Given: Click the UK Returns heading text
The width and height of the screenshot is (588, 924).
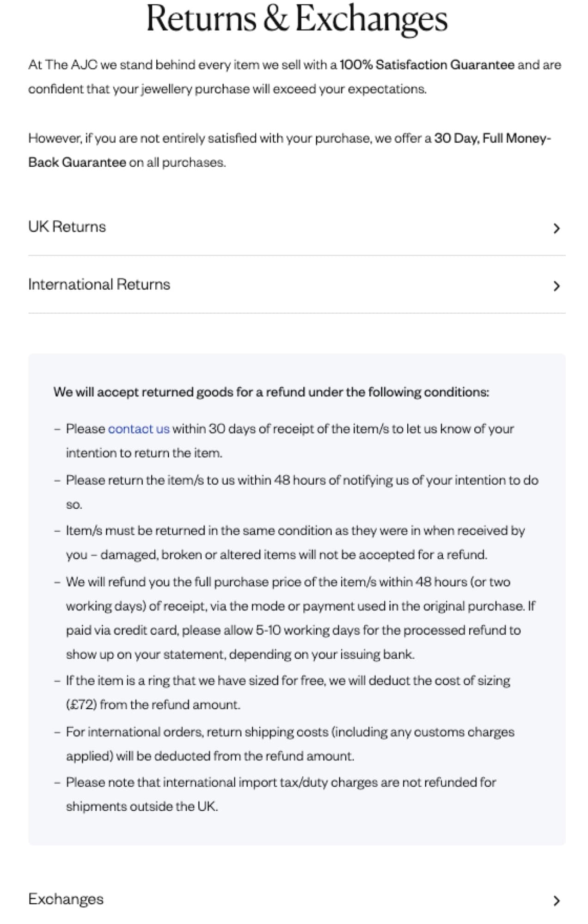Looking at the screenshot, I should [67, 226].
